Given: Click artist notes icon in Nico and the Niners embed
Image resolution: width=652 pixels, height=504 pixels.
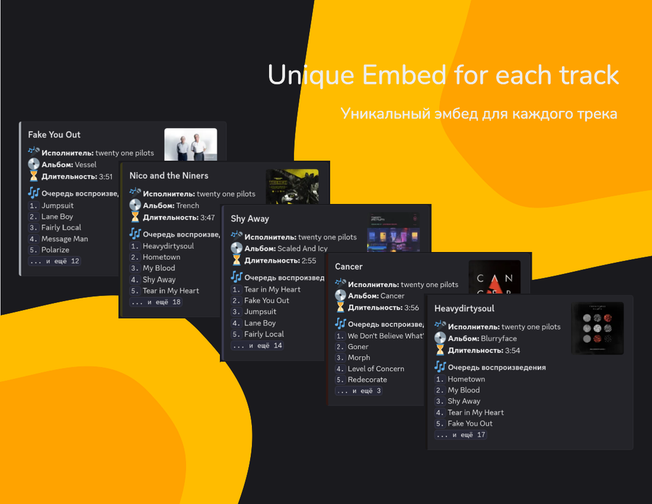Looking at the screenshot, I should 135,192.
